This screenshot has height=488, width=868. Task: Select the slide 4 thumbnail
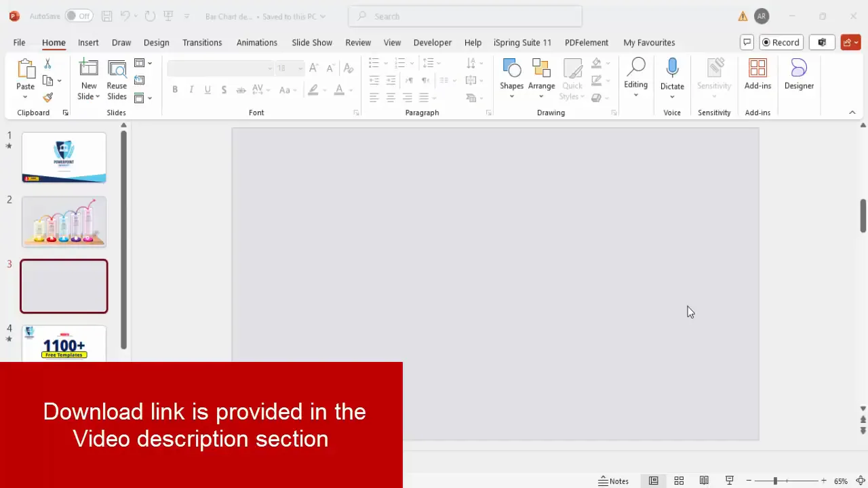click(64, 344)
